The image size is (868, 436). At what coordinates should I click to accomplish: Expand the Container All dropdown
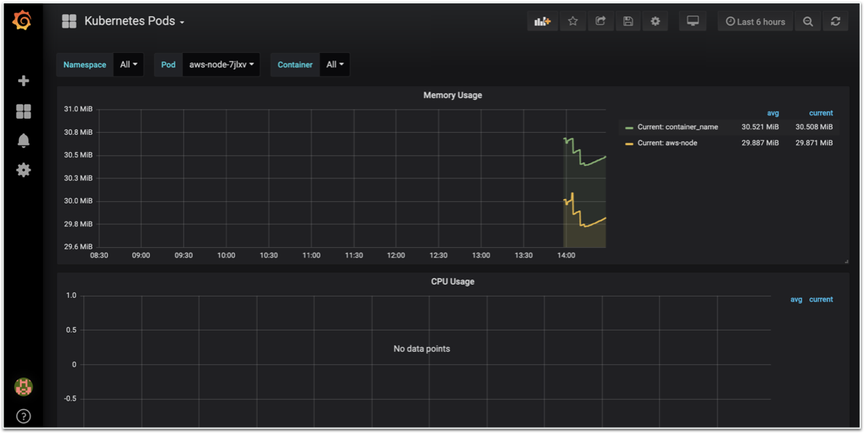[335, 65]
